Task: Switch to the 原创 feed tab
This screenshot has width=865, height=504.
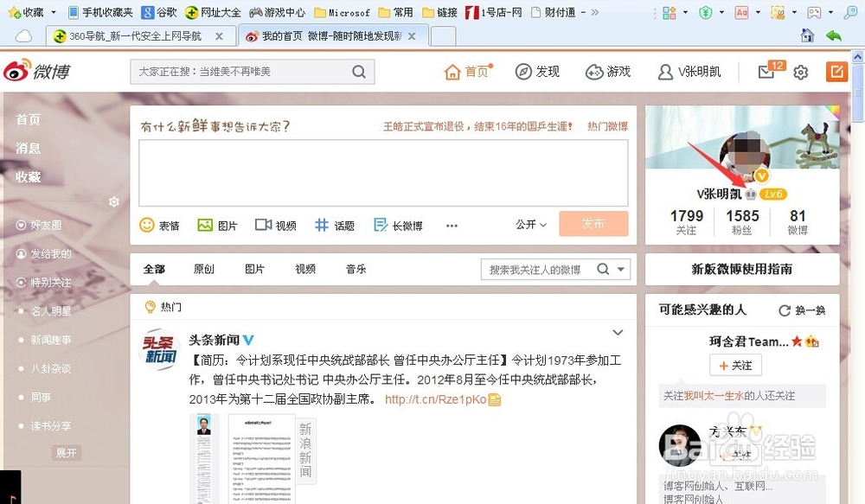Action: 203,269
